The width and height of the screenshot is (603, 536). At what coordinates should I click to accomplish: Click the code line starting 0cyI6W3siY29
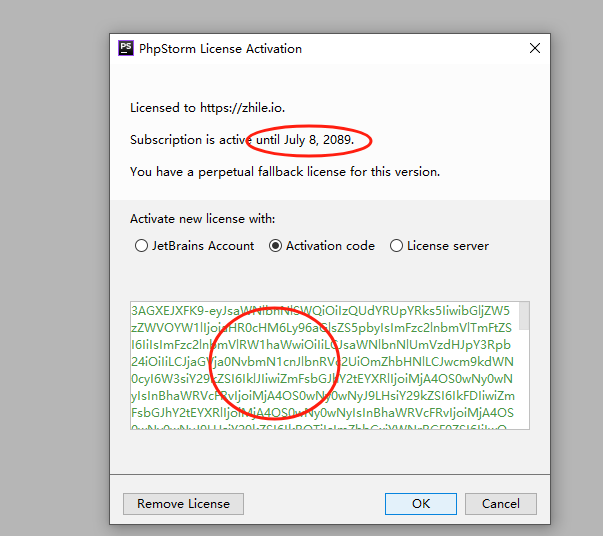tap(322, 379)
